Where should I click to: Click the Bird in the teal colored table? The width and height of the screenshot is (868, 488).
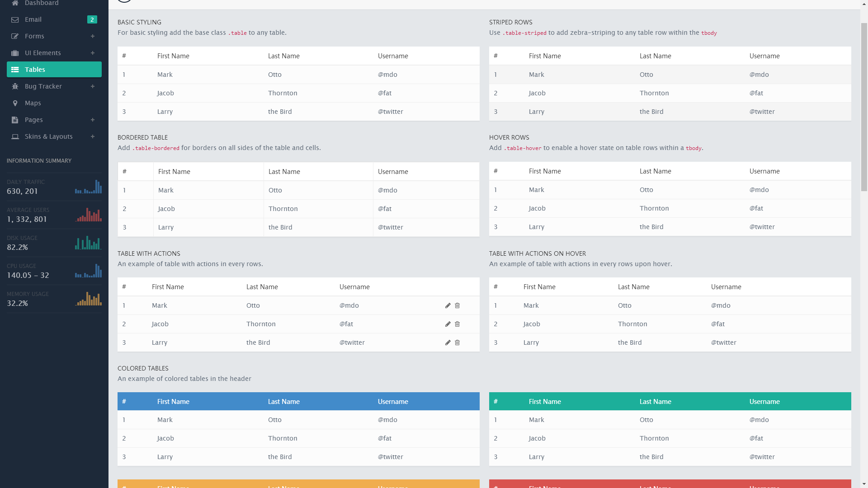(651, 457)
